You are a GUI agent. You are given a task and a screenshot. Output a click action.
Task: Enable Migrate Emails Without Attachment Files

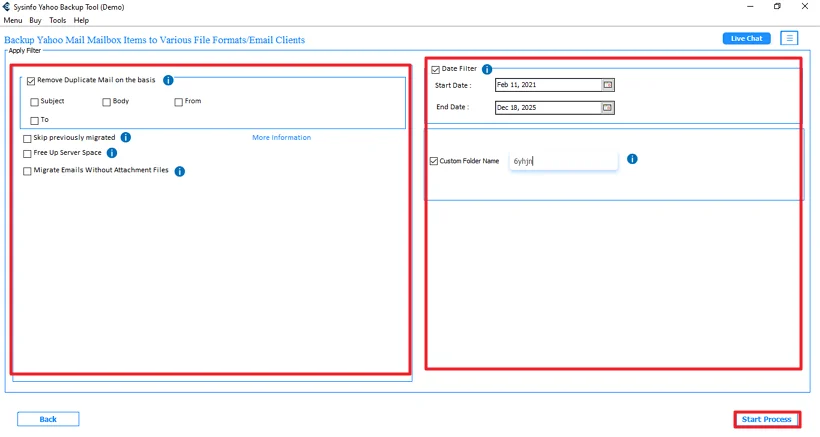pos(27,171)
